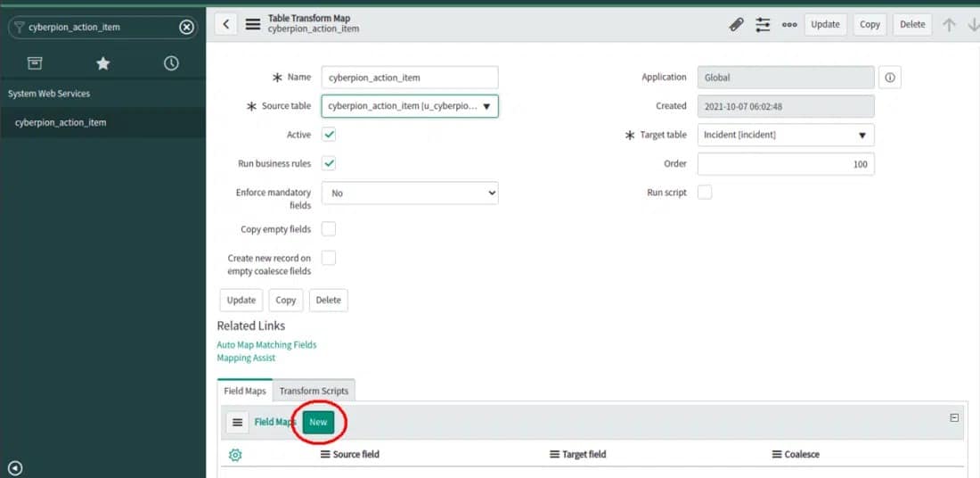The width and height of the screenshot is (980, 478).
Task: Focus the navigator filter search box
Action: pyautogui.click(x=102, y=27)
